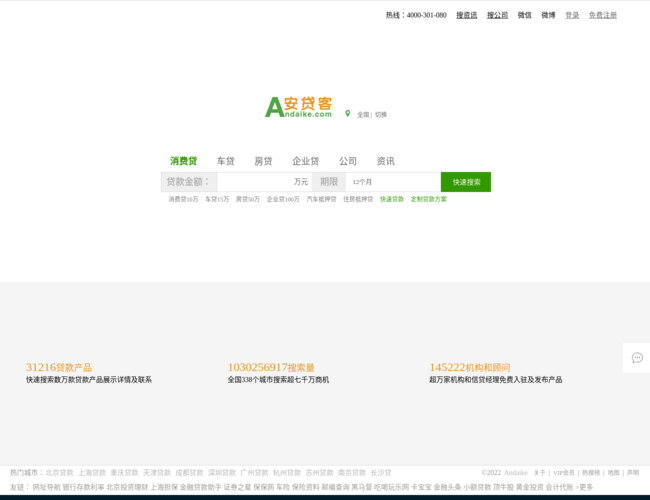Click the 企业贷100万 quick link
Screen dimensions: 650x500
click(283, 199)
